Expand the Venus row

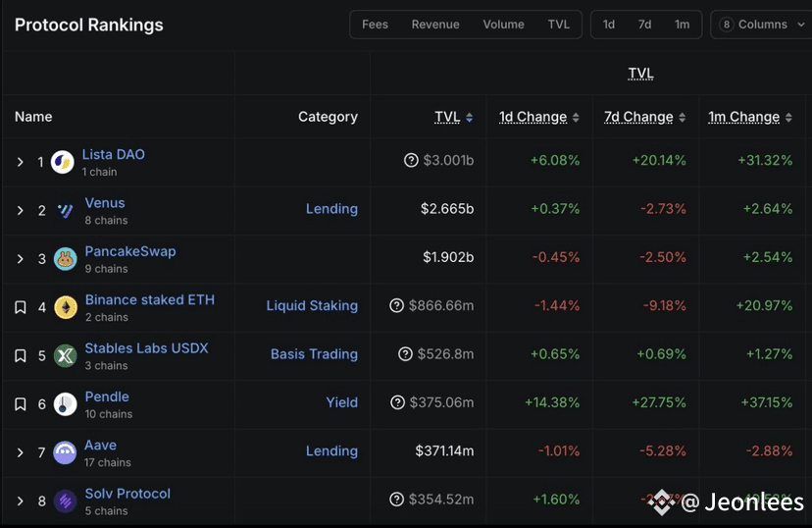point(21,210)
